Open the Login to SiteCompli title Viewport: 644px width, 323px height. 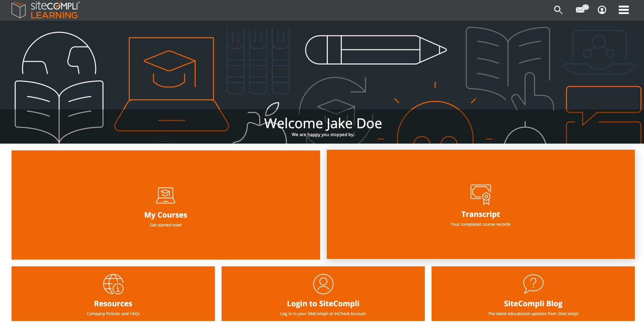323,304
